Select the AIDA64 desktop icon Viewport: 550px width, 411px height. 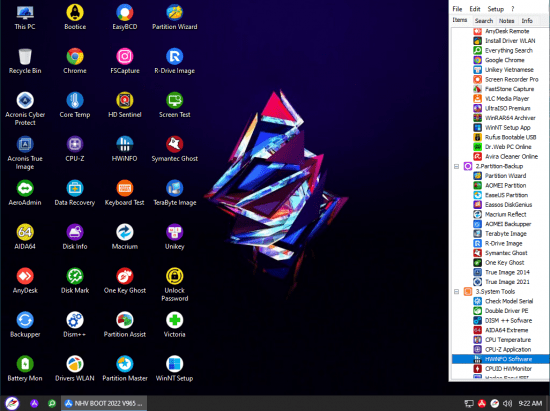coord(25,237)
